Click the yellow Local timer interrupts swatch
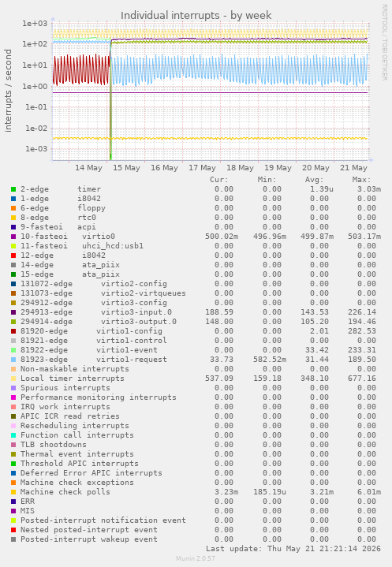 [x=13, y=379]
